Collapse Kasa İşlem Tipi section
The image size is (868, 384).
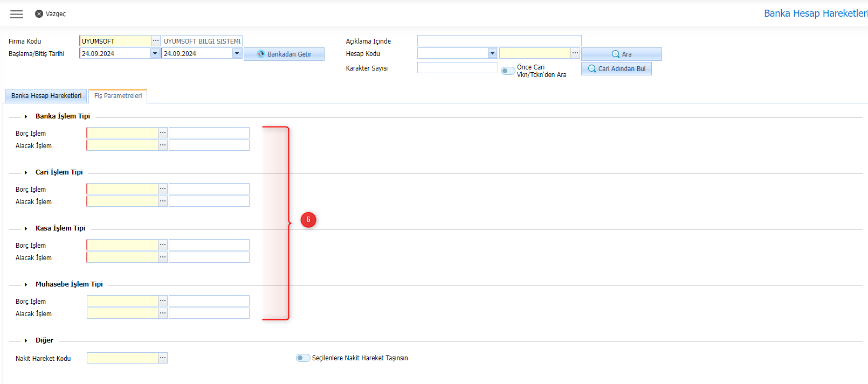(26, 228)
